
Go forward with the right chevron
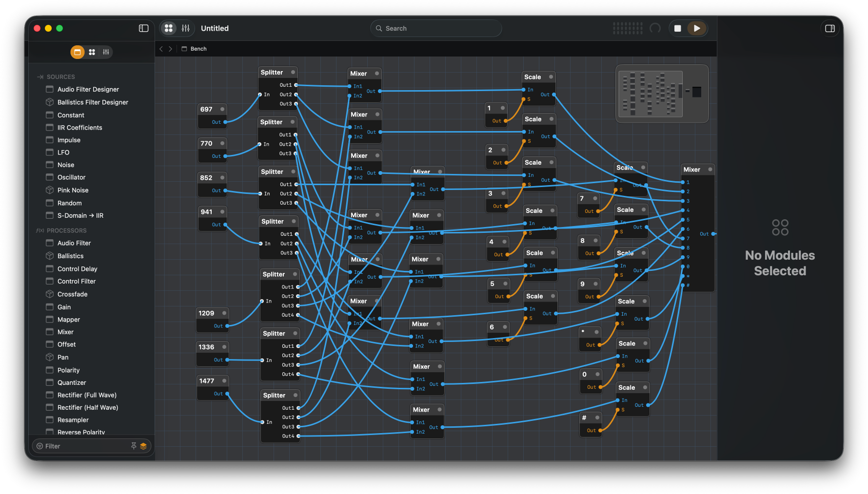click(x=170, y=49)
